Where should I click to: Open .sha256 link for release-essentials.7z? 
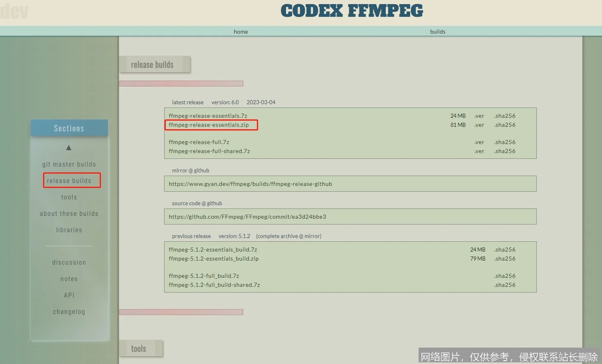[505, 116]
